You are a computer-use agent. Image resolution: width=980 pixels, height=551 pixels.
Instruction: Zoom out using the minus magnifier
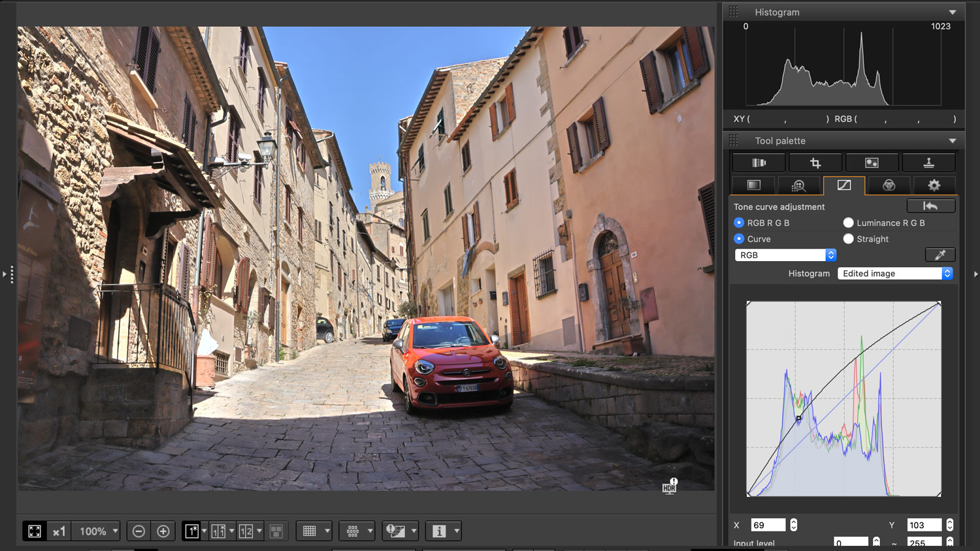point(139,531)
